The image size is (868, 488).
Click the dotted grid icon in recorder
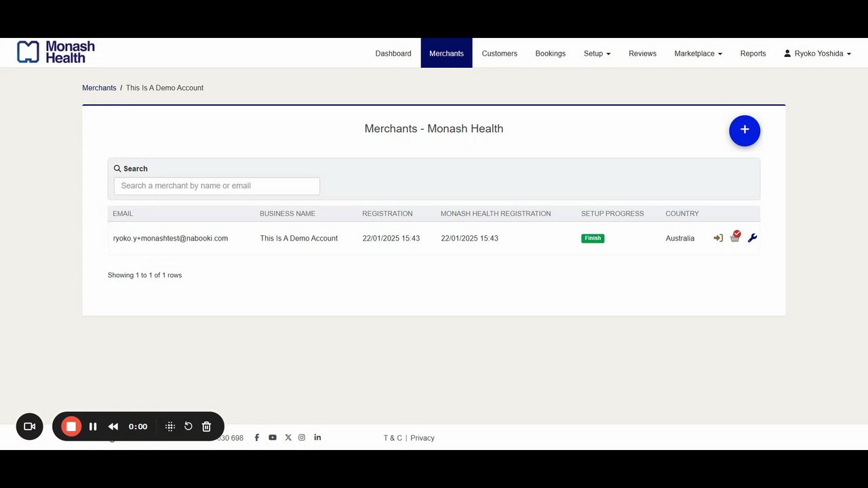[x=170, y=426]
